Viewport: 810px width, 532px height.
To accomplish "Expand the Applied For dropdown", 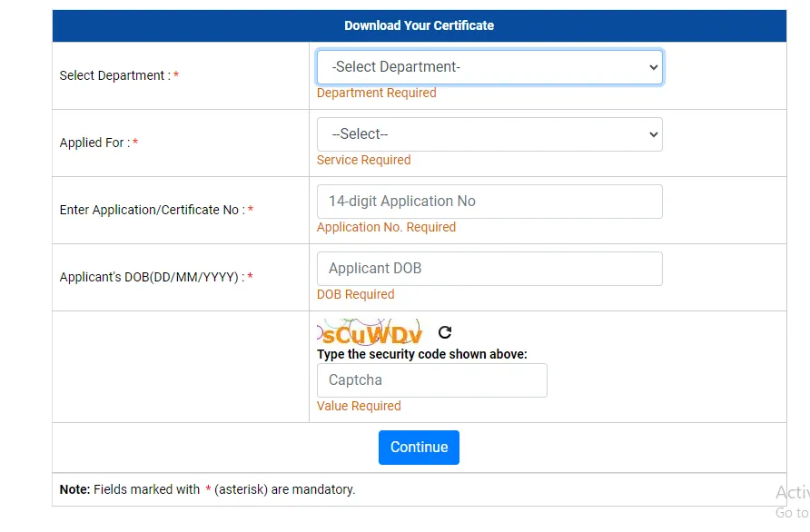I will pos(489,134).
